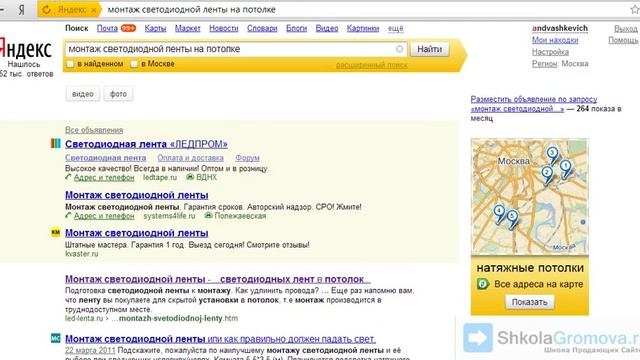Click the Moscow map thumbnail

[x=529, y=196]
